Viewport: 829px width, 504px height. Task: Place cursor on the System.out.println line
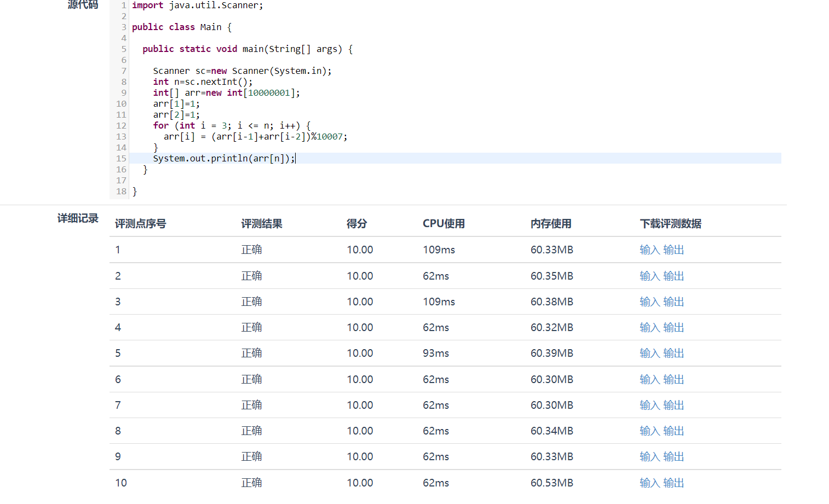(223, 159)
